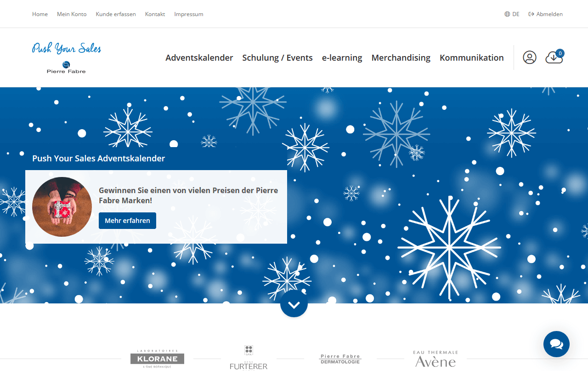Go to the e-learning section

[x=342, y=58]
